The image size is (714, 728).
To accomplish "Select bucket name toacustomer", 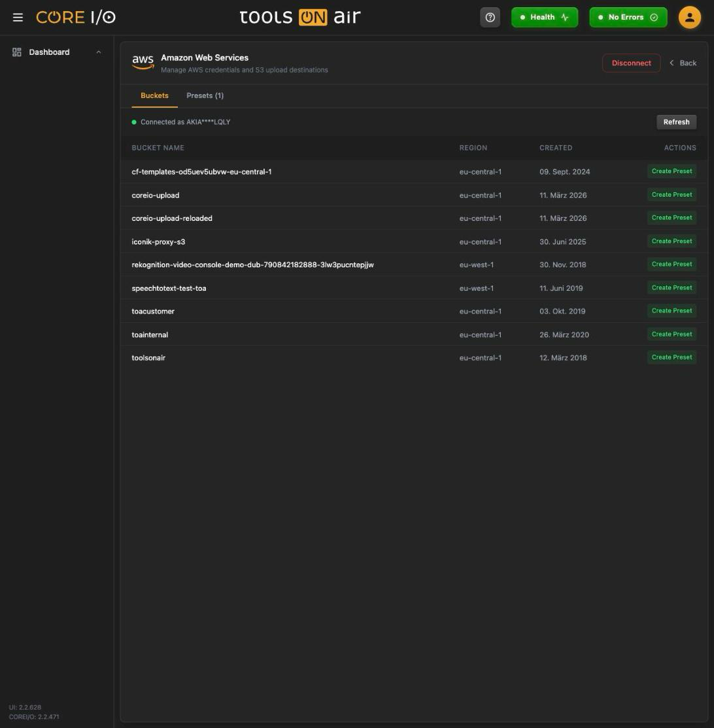I will [153, 310].
